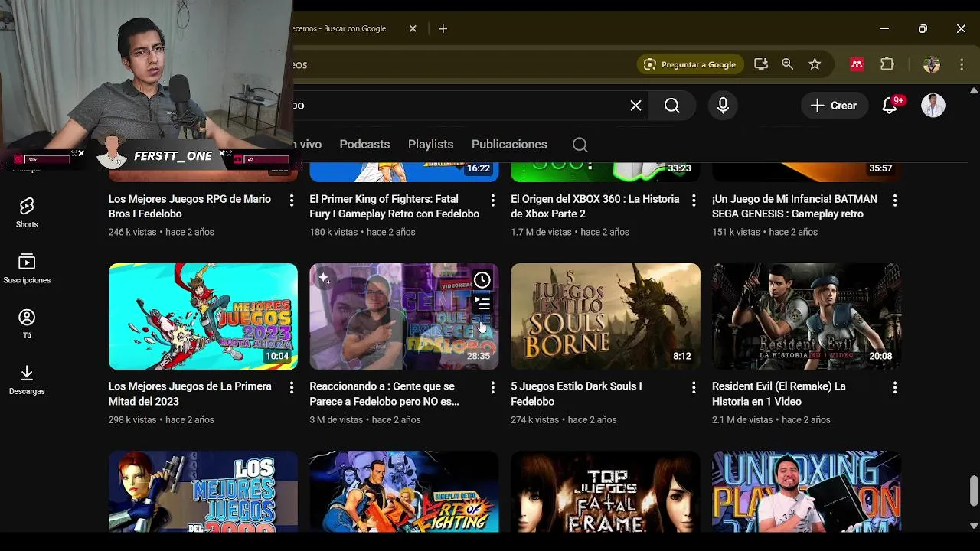980x551 pixels.
Task: Add Reaccionando video to queue icon
Action: 482,304
